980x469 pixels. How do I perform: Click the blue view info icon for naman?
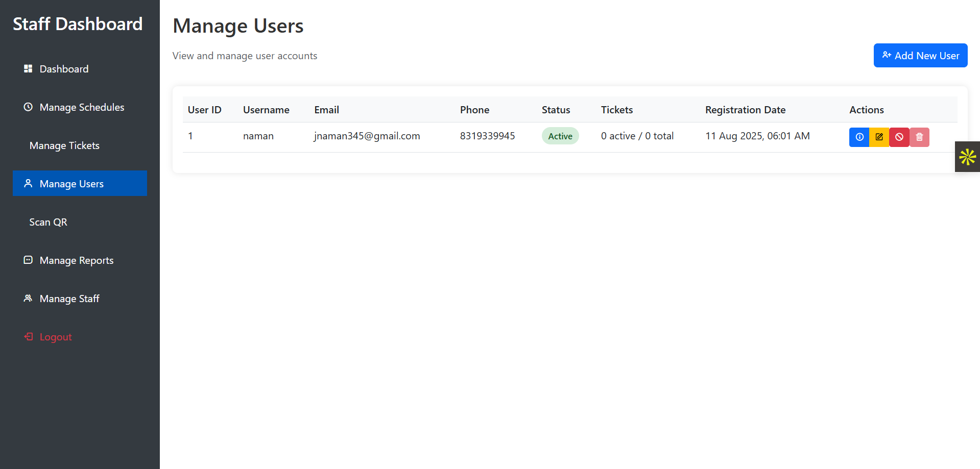pyautogui.click(x=859, y=137)
